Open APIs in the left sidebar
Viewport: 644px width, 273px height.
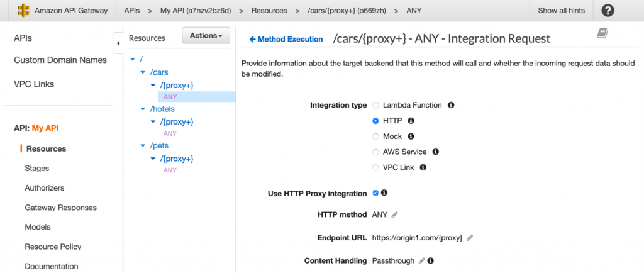pos(23,38)
